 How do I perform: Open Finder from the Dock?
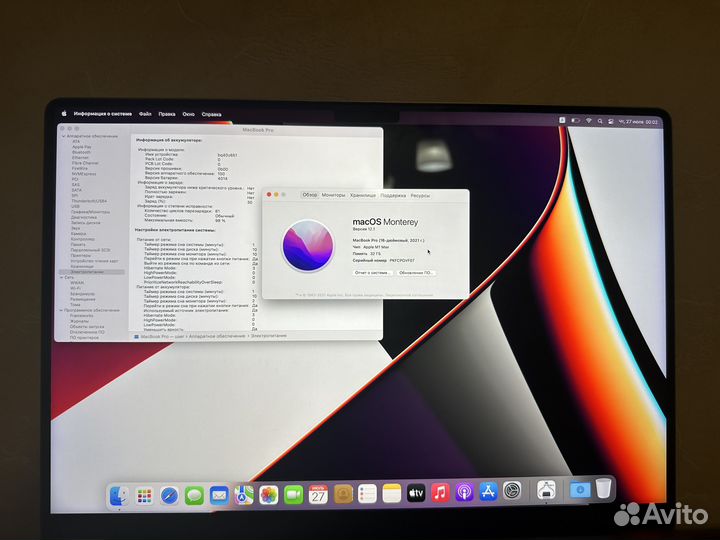tap(119, 496)
